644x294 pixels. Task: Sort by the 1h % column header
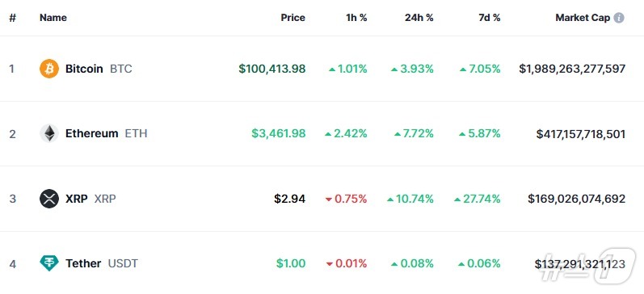pos(356,18)
